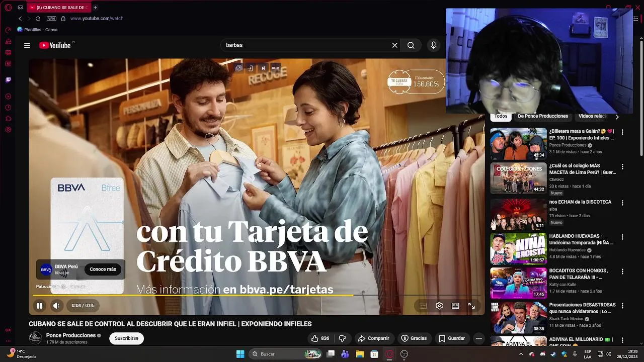Open options for colegio MÁS MACETA video

[622, 166]
